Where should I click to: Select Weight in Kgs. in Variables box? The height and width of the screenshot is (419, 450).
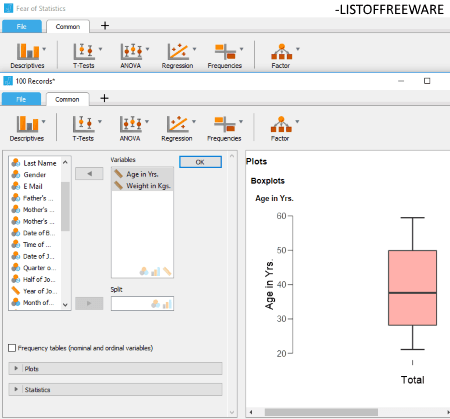[x=142, y=185]
